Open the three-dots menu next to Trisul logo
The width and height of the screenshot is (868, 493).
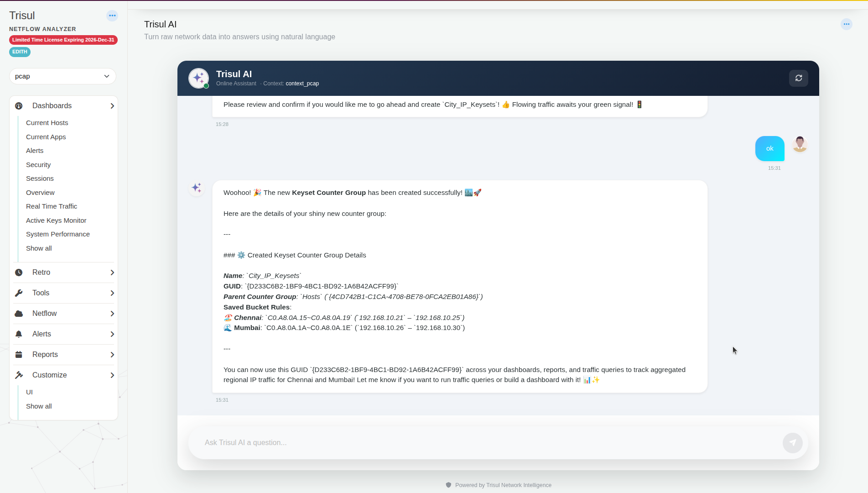112,16
